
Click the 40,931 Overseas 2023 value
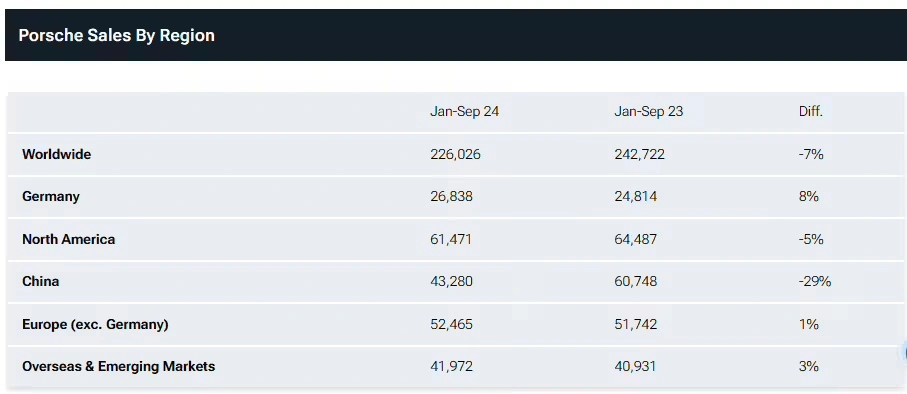[635, 366]
